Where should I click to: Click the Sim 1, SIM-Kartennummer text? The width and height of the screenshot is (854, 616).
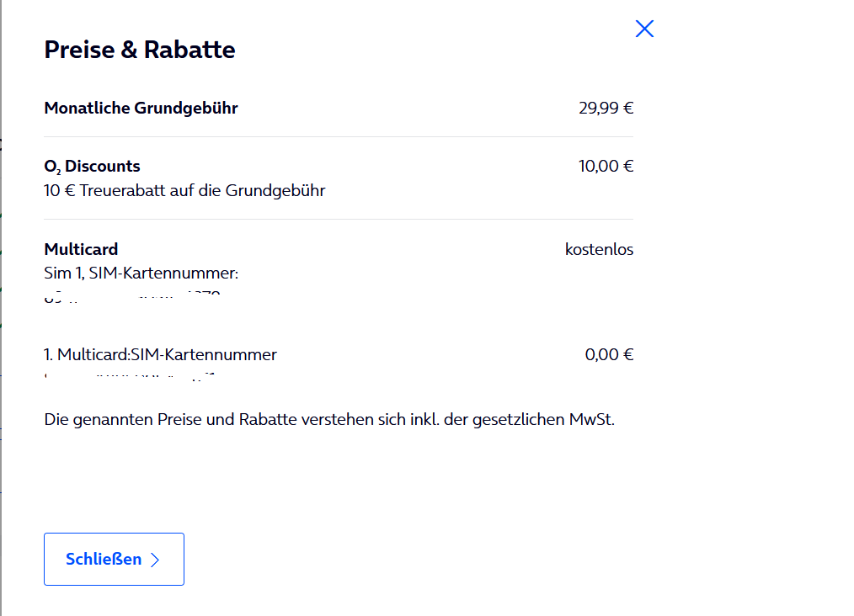141,273
